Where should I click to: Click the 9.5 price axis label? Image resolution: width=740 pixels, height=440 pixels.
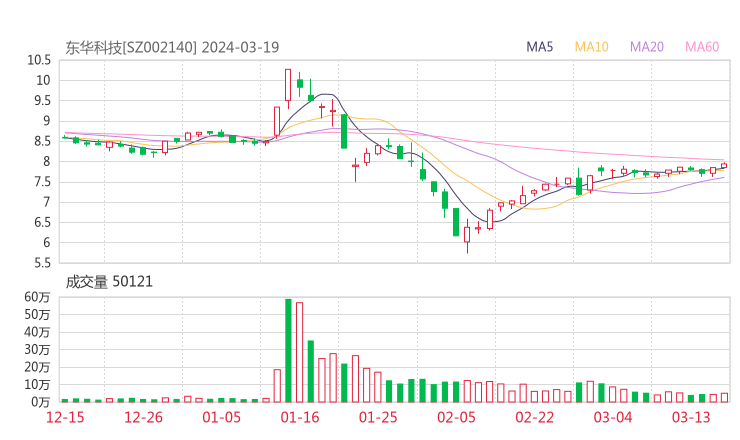coord(42,101)
